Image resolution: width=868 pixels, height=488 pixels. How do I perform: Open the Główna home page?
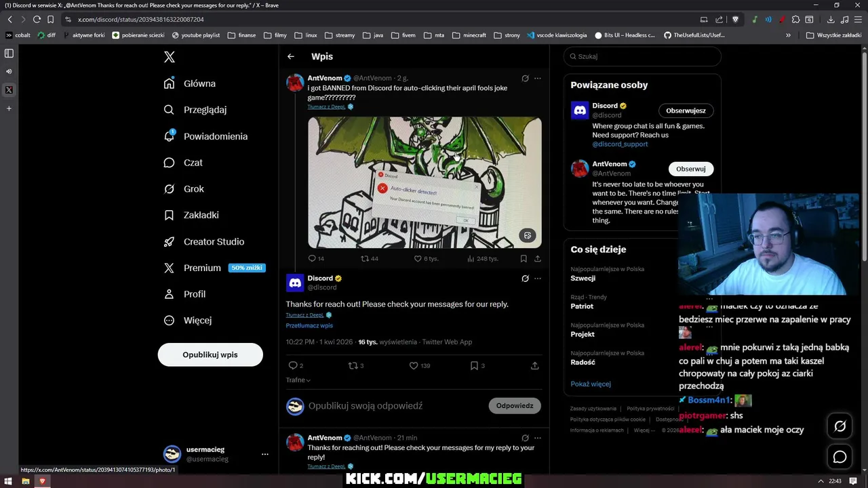190,83
